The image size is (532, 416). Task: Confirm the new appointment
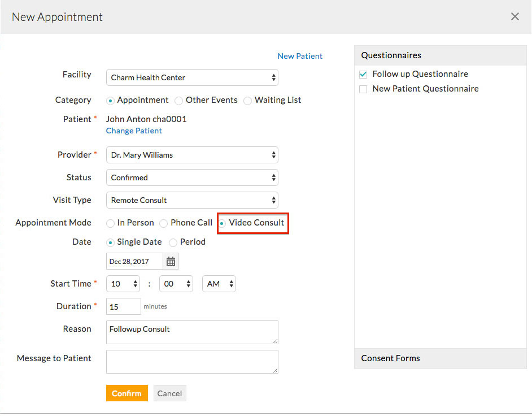coord(127,393)
